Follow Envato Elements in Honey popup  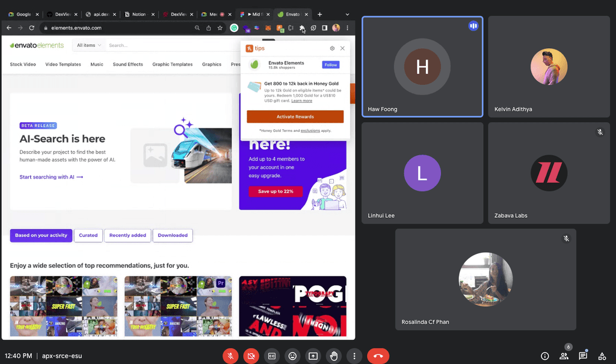tap(331, 65)
